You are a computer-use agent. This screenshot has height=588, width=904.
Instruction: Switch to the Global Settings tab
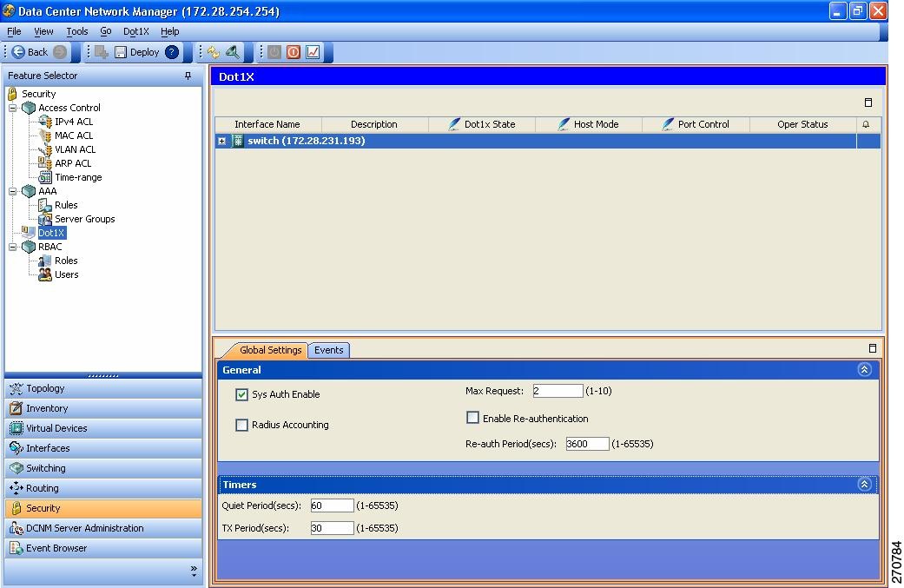point(268,350)
